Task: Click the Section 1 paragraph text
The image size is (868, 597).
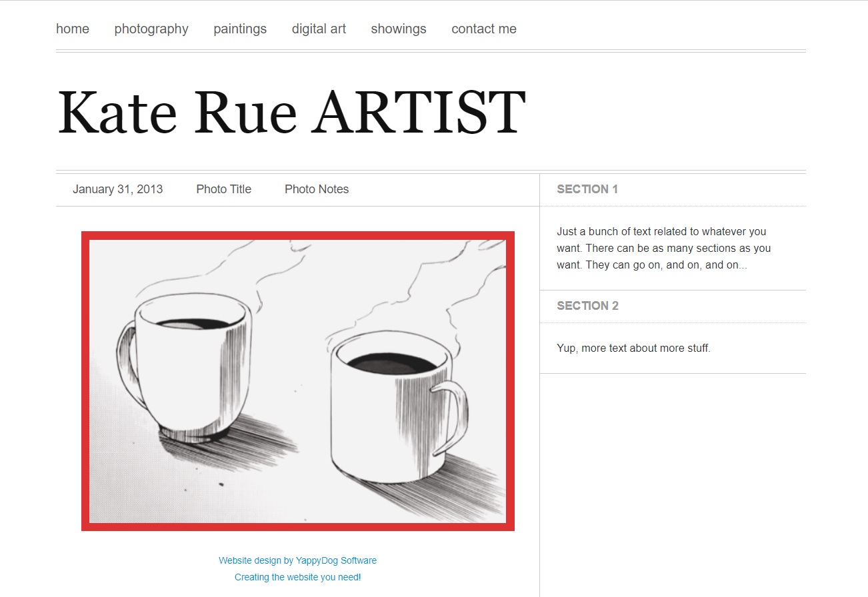Action: click(x=663, y=249)
